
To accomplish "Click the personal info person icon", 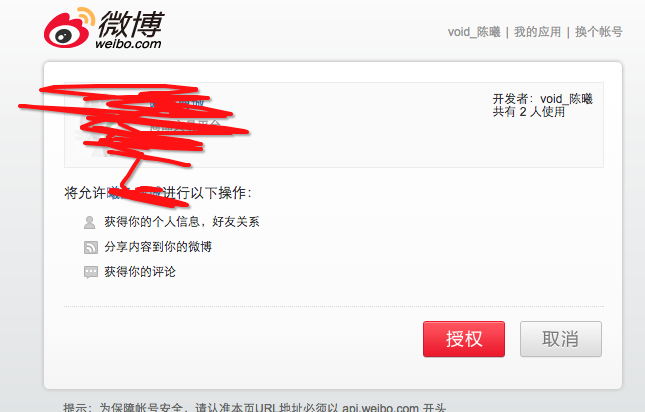I will pos(90,222).
